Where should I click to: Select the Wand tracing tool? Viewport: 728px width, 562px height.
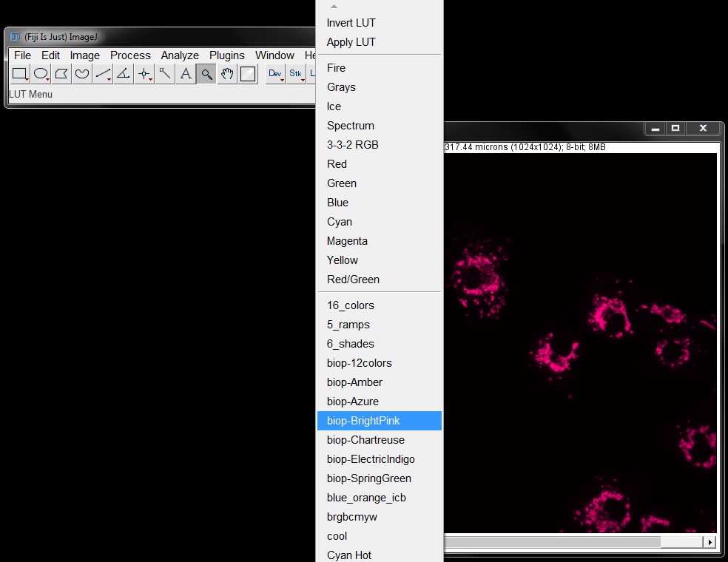[165, 74]
